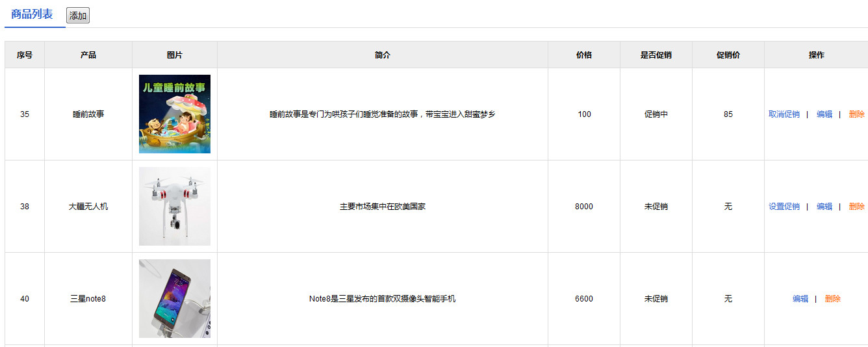Image resolution: width=868 pixels, height=347 pixels.
Task: Edit the 大疆无人机 product row
Action: click(824, 207)
